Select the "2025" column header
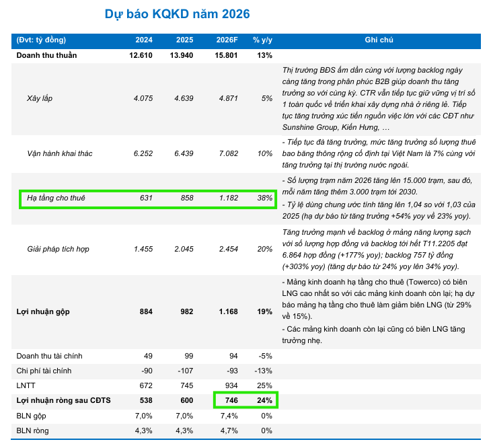This screenshot has height=448, width=493. pos(184,40)
